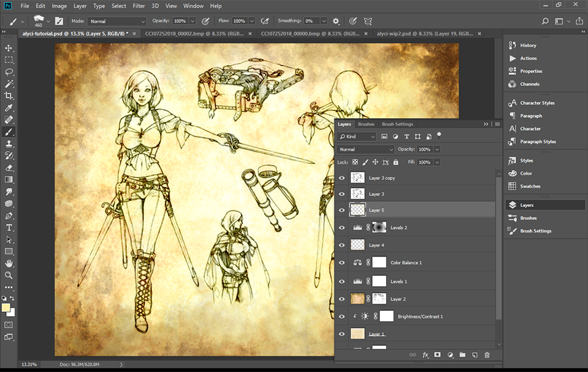Image resolution: width=588 pixels, height=372 pixels.
Task: Select the Layer 4 thumbnail
Action: click(x=357, y=245)
